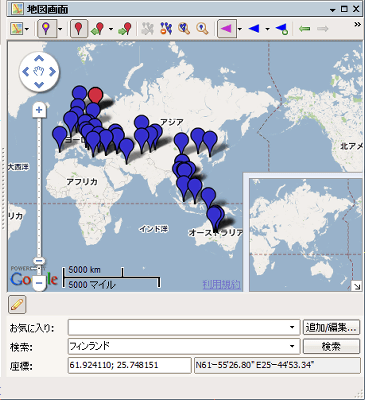Open the 地図画面 panel options menu arrow
The image size is (365, 400).
[x=332, y=10]
